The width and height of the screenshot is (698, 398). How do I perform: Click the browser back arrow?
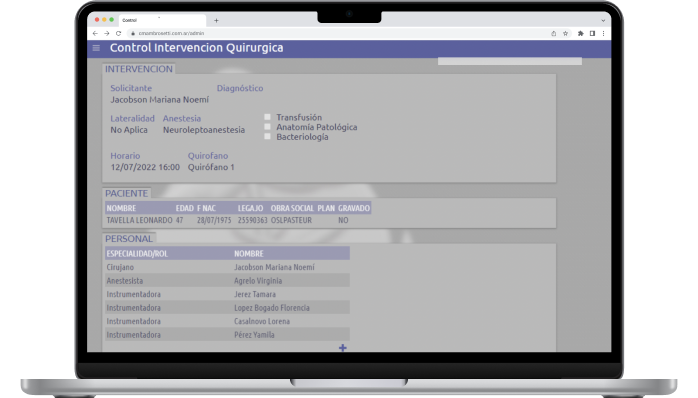95,33
